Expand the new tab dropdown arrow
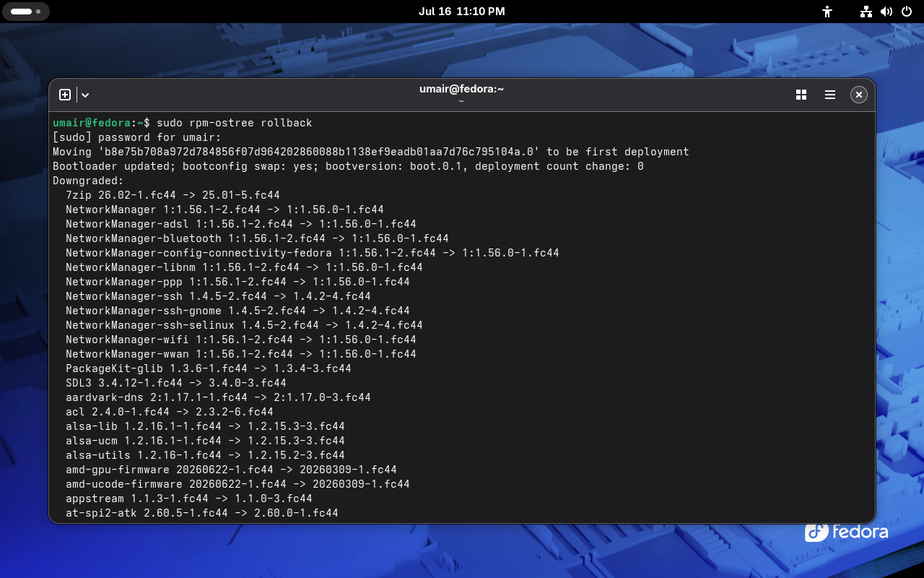This screenshot has width=924, height=578. [x=85, y=95]
